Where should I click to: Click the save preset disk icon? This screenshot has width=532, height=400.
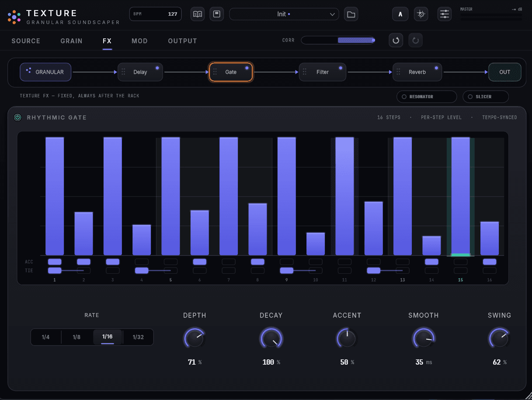point(216,14)
